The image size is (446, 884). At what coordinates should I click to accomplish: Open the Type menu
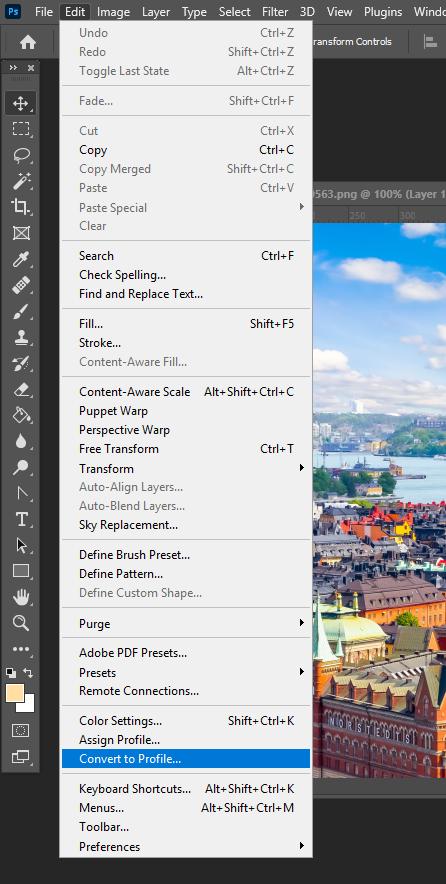click(194, 11)
